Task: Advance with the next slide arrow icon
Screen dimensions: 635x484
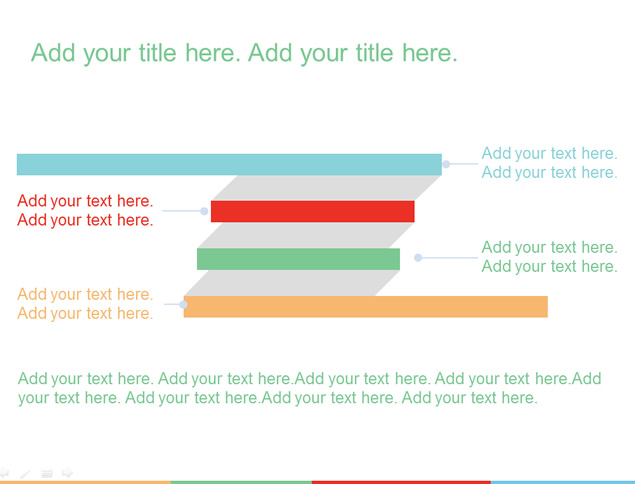Action: click(67, 473)
